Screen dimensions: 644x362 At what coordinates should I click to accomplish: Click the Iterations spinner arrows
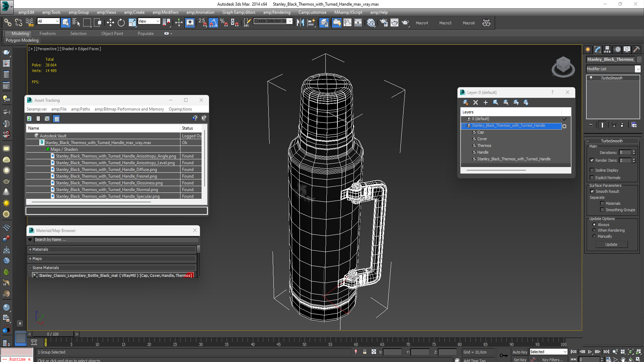point(634,153)
